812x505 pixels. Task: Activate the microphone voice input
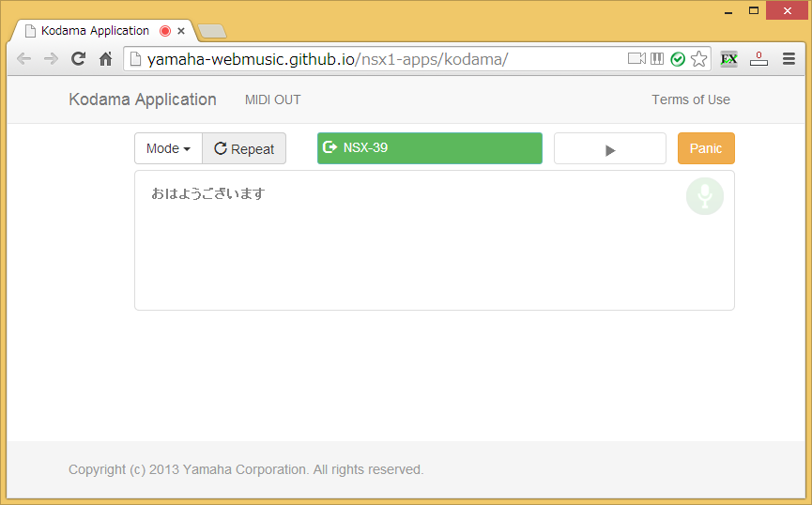point(704,196)
